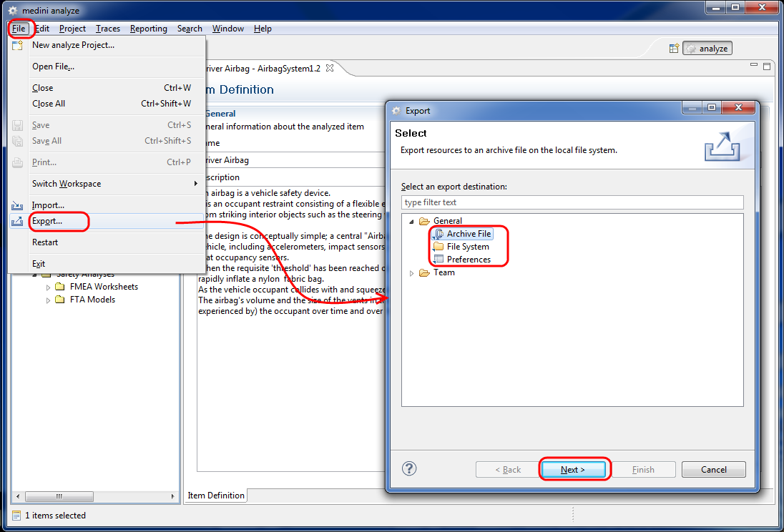Click the horizontal scrollbar thumb in tree panel
Viewport: 784px width, 532px height.
[x=59, y=496]
